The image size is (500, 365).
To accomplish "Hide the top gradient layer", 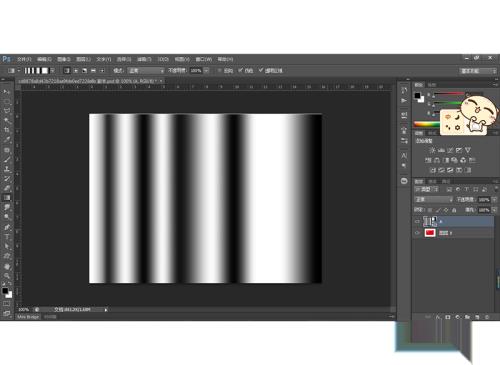I will tap(417, 221).
